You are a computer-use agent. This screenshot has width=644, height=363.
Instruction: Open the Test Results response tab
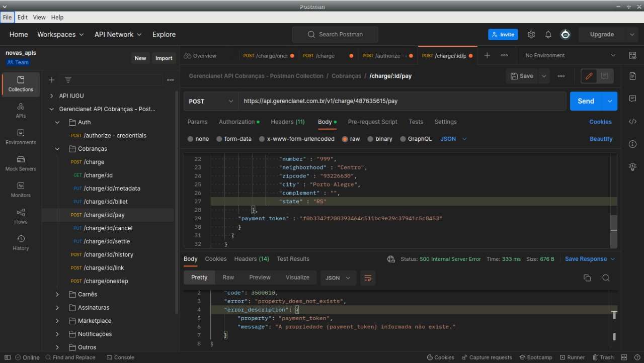pos(293,259)
